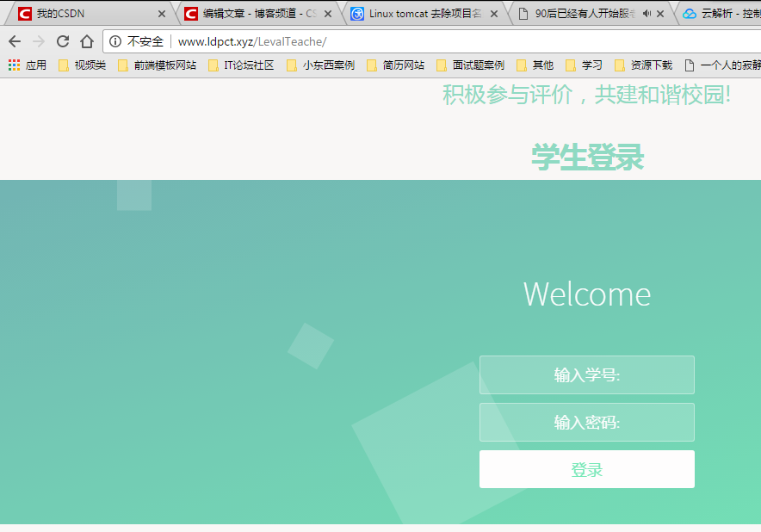Click the back navigation arrow
This screenshot has height=532, width=761.
pos(14,40)
